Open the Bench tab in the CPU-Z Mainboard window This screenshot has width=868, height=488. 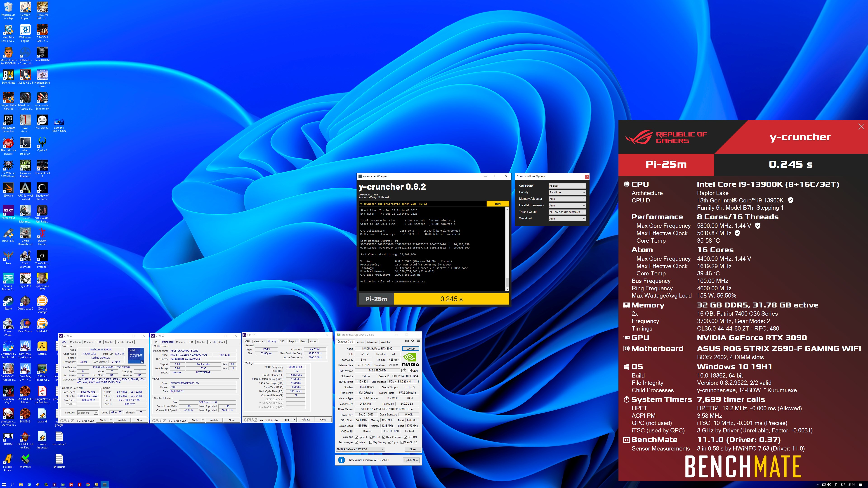click(x=212, y=342)
